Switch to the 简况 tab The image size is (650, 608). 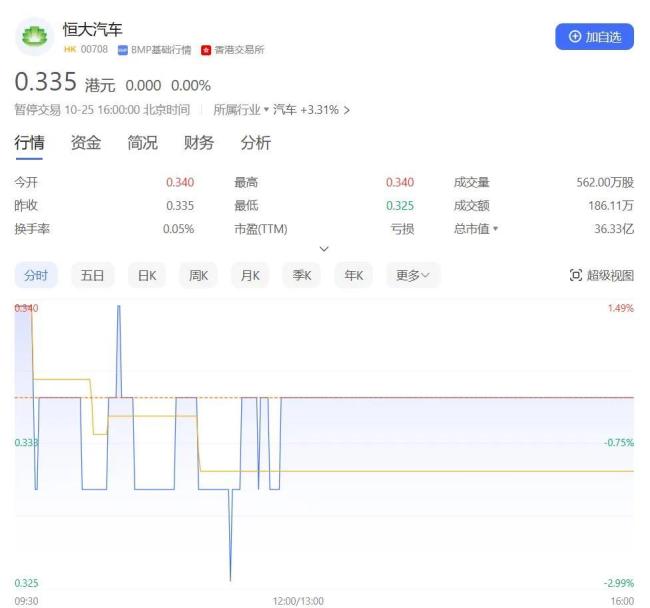click(x=142, y=143)
